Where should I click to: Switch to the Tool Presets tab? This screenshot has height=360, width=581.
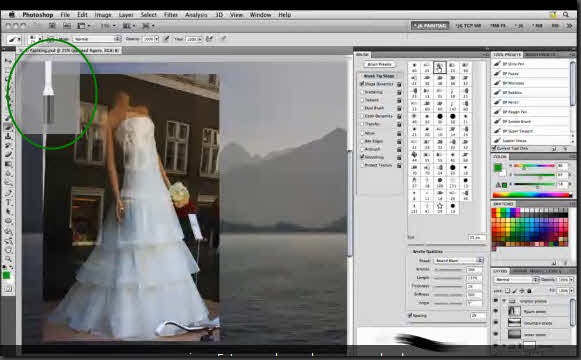pos(507,55)
